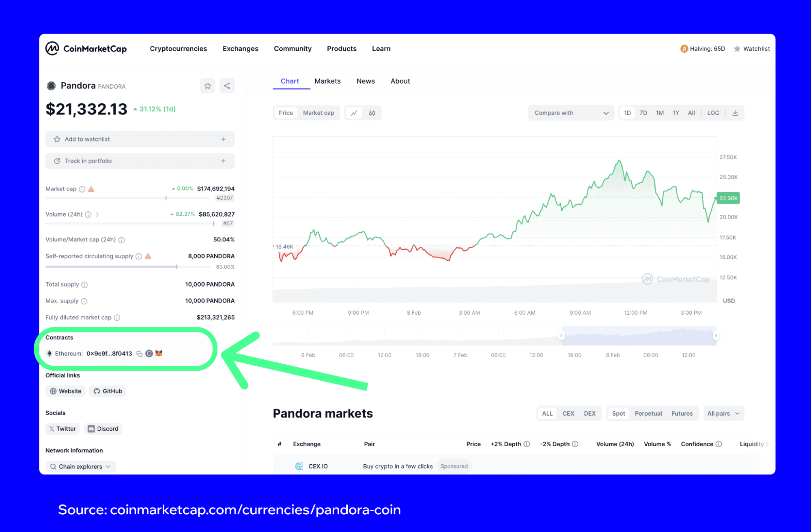Toggle the LOG scale option
This screenshot has height=532, width=811.
[713, 113]
